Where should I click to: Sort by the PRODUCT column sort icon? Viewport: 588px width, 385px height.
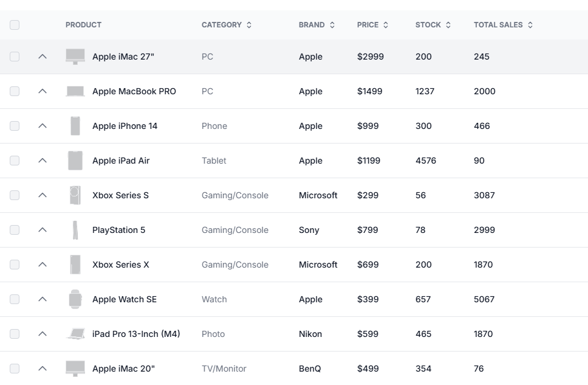pos(108,25)
